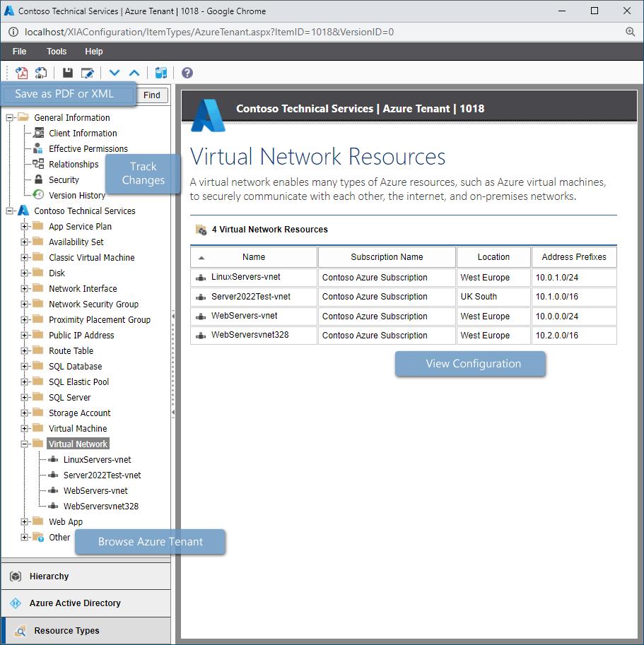
Task: Open the Security tree item
Action: (64, 179)
